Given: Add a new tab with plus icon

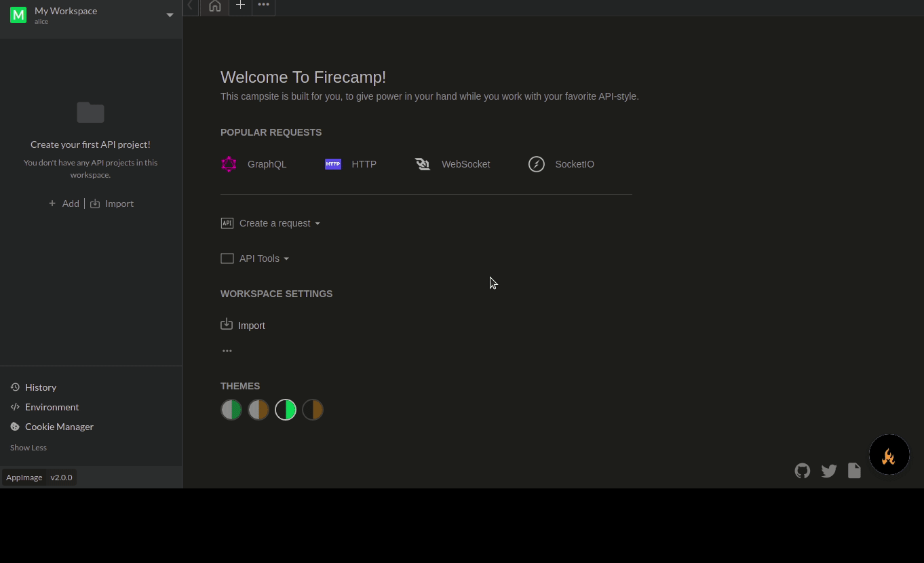Looking at the screenshot, I should click(240, 5).
